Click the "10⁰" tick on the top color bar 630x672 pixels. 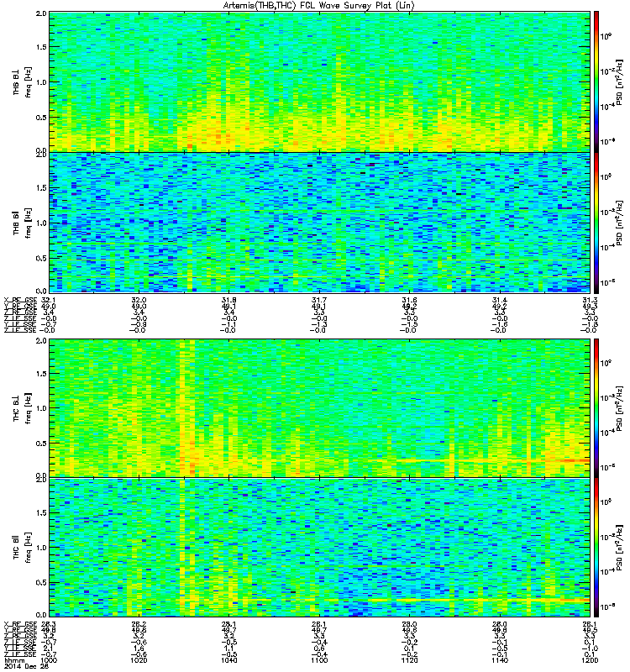606,36
